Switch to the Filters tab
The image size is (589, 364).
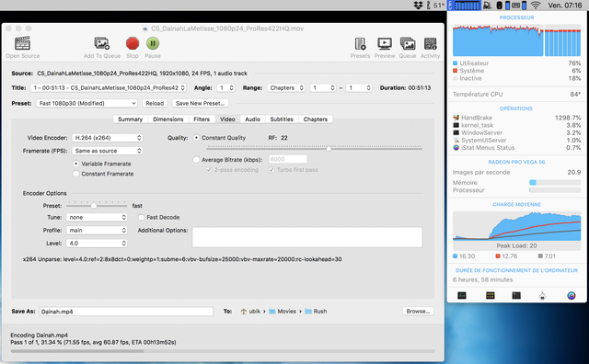point(202,119)
